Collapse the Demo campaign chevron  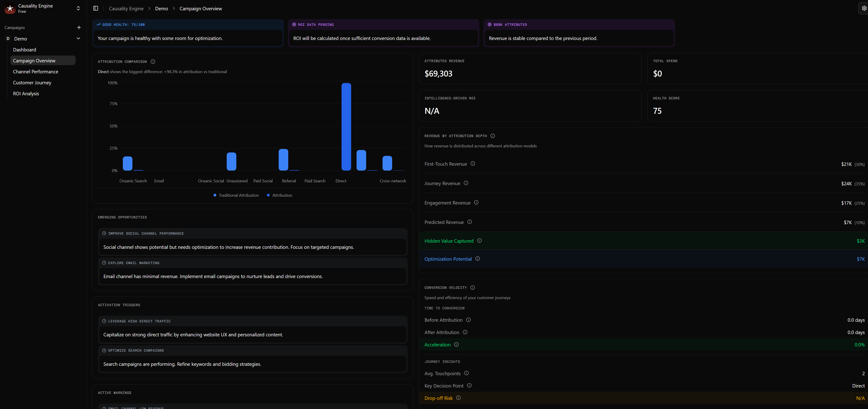coord(78,38)
